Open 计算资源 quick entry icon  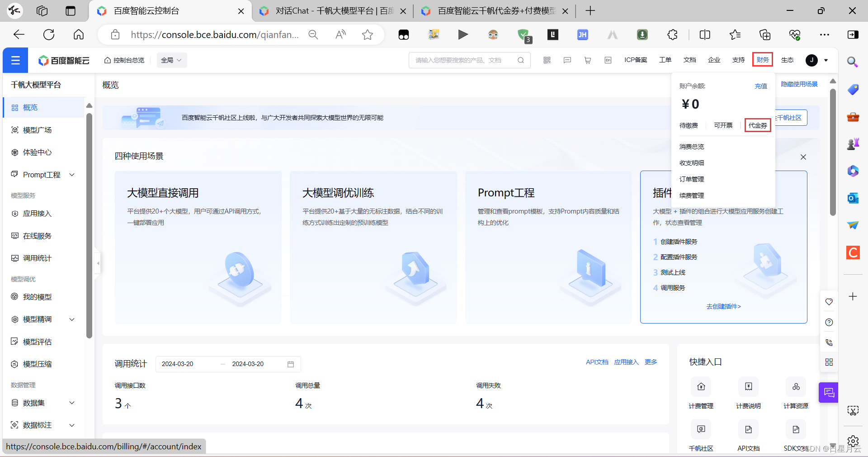click(796, 386)
